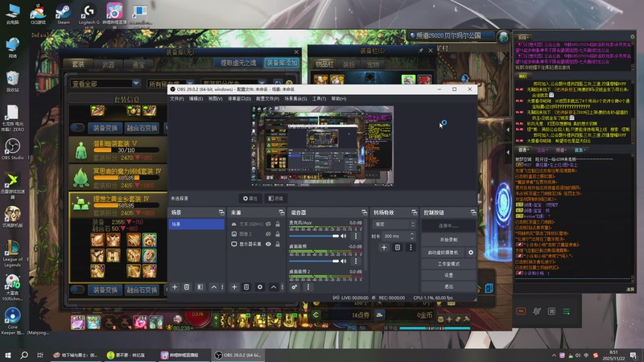
Task: Click 滤镜 filters button above scenes
Action: pyautogui.click(x=275, y=198)
